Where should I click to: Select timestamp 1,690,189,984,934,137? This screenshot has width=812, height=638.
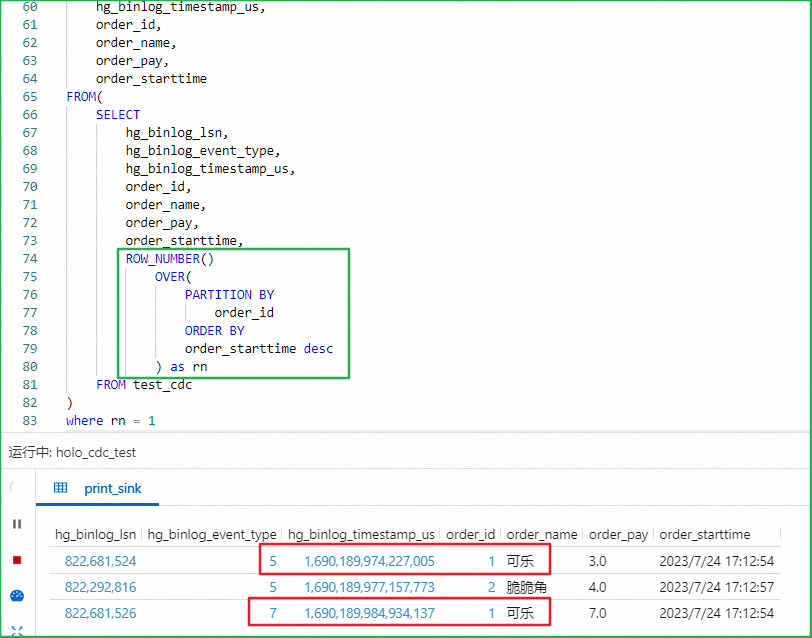(369, 613)
